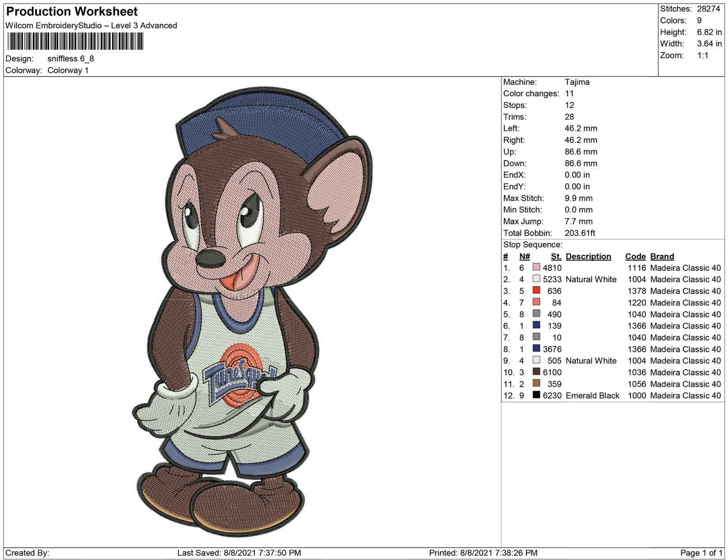Click the Stitches value "28274"
The height and width of the screenshot is (560, 728).
tap(708, 9)
